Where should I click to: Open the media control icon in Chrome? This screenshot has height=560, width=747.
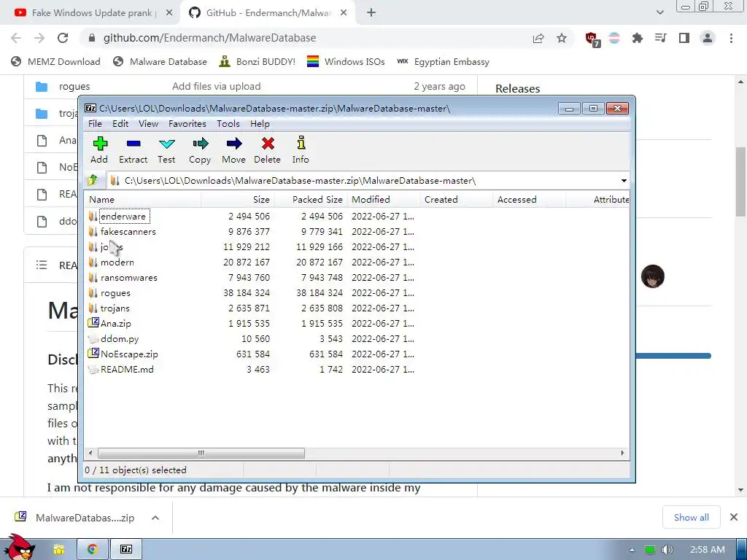(660, 38)
